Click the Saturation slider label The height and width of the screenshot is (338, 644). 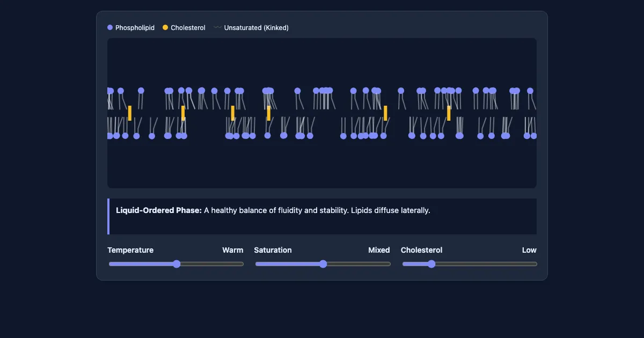pyautogui.click(x=273, y=250)
